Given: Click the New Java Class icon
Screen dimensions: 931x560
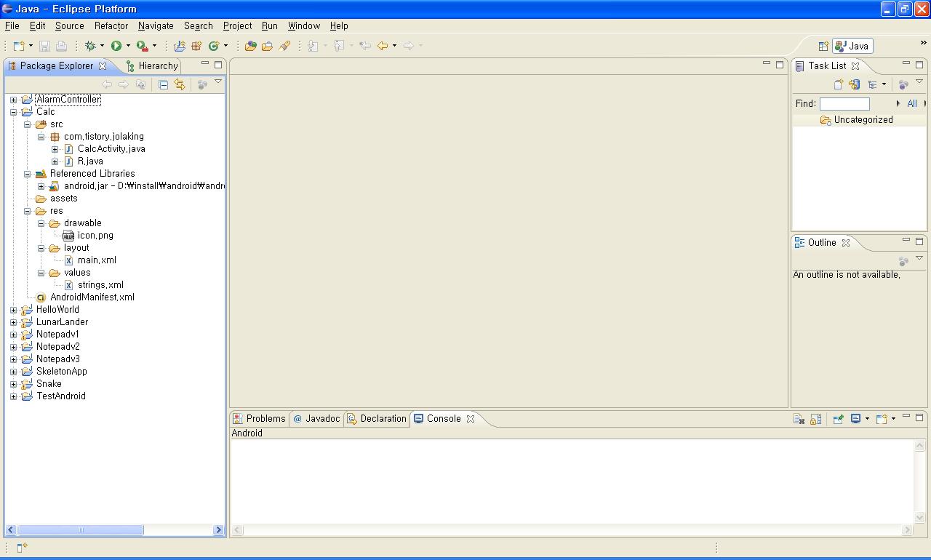Looking at the screenshot, I should [214, 46].
